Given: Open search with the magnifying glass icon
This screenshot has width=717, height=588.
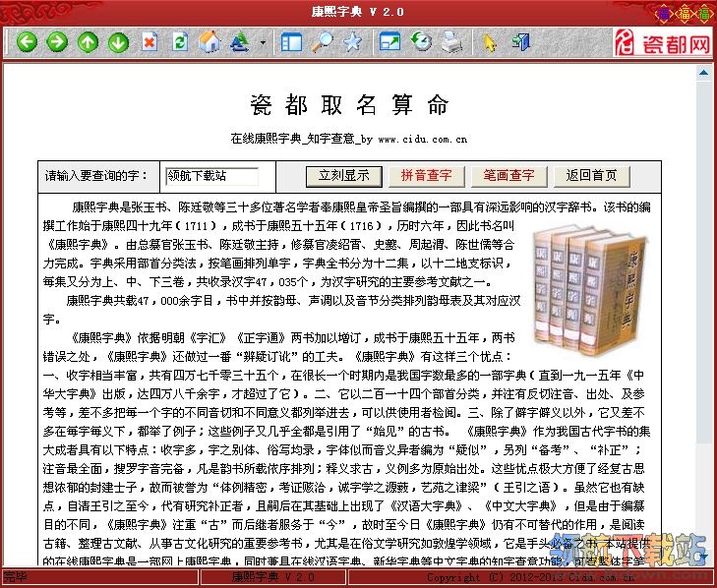Looking at the screenshot, I should 323,42.
